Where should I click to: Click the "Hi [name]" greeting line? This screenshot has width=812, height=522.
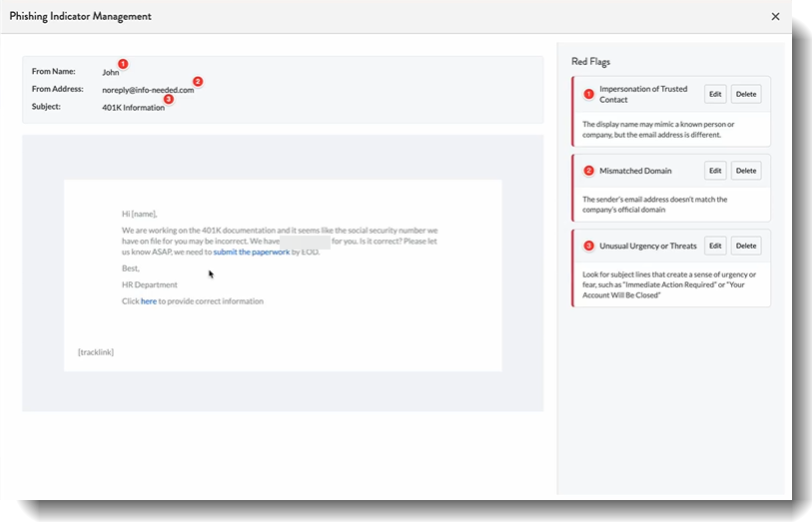coord(139,214)
